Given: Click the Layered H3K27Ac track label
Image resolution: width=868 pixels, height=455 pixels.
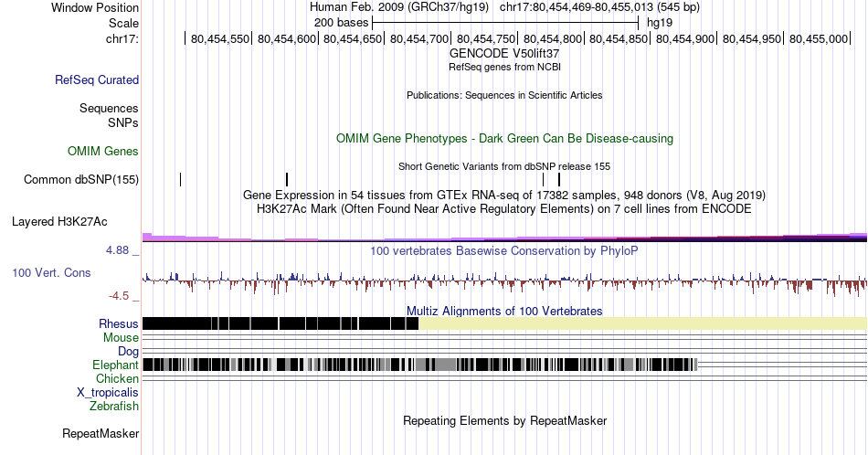Looking at the screenshot, I should (59, 221).
